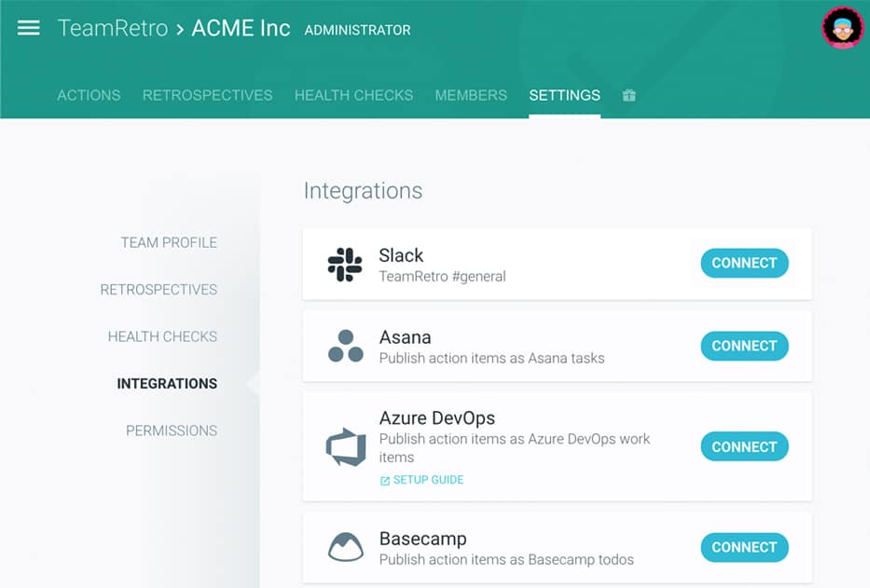870x588 pixels.
Task: Open Retrospectives in settings sidebar
Action: click(159, 290)
